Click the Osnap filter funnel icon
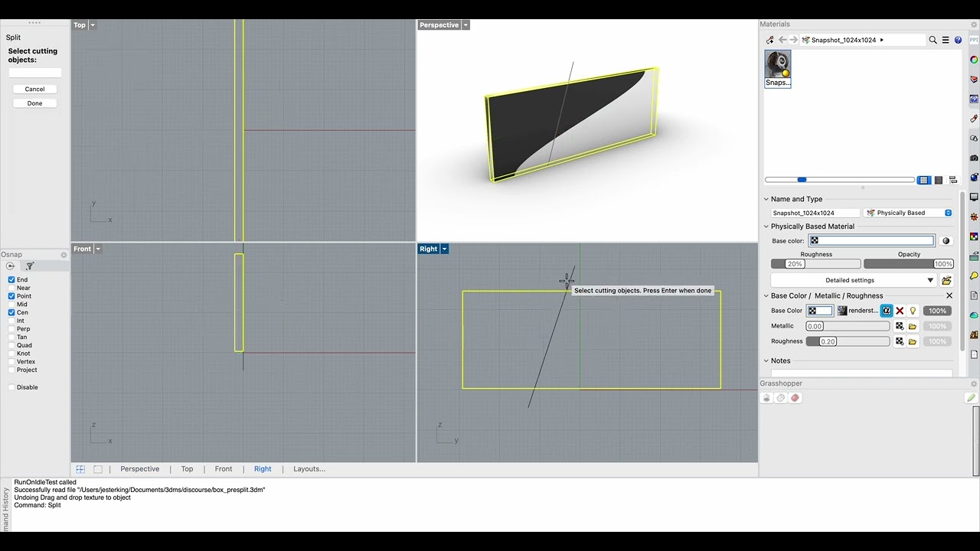Image resolution: width=980 pixels, height=551 pixels. pyautogui.click(x=28, y=266)
